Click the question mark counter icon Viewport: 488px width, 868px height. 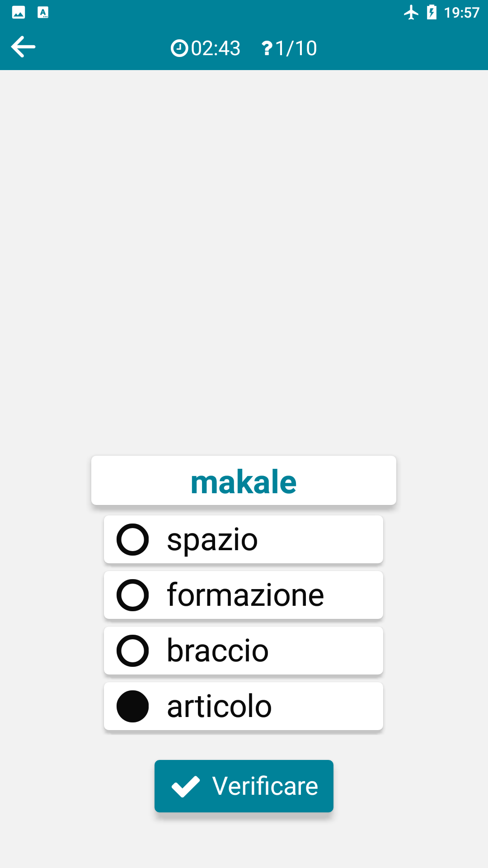point(267,48)
